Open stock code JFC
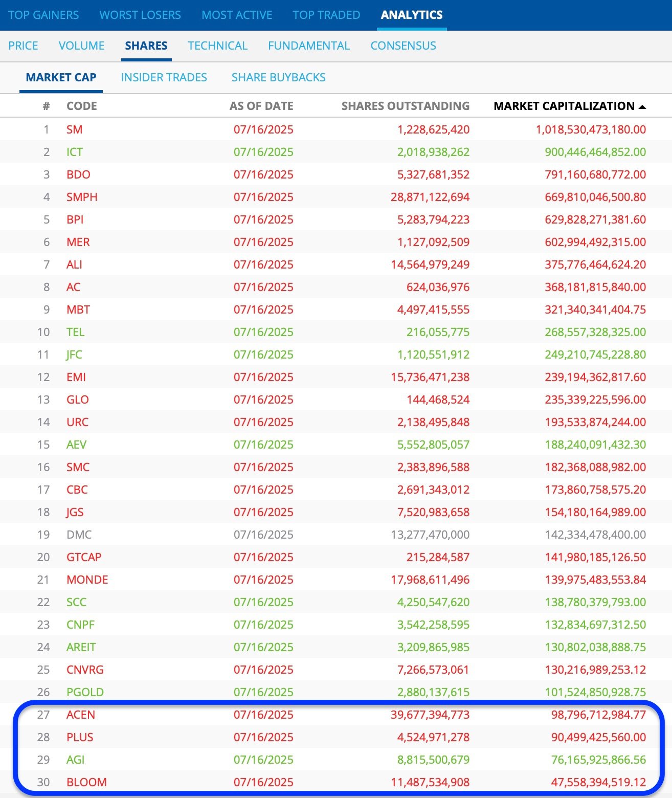 (x=74, y=354)
